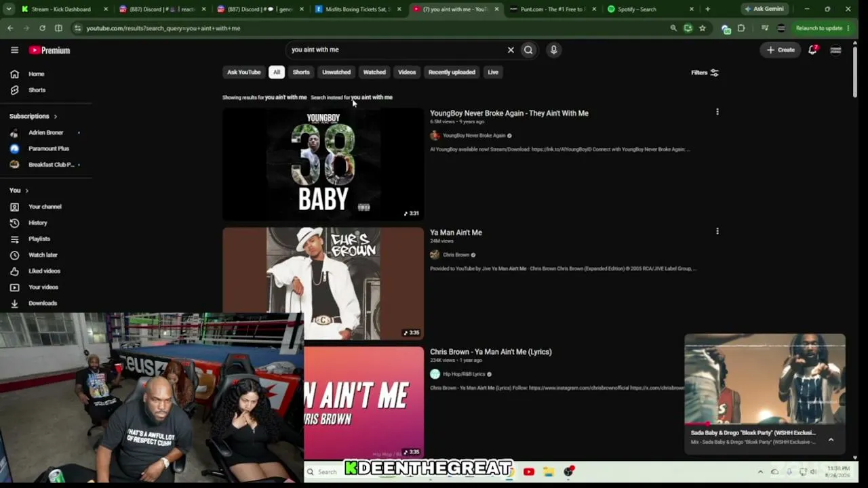Open File Explorer from the taskbar
Screen dimensions: 868x488
tap(548, 472)
